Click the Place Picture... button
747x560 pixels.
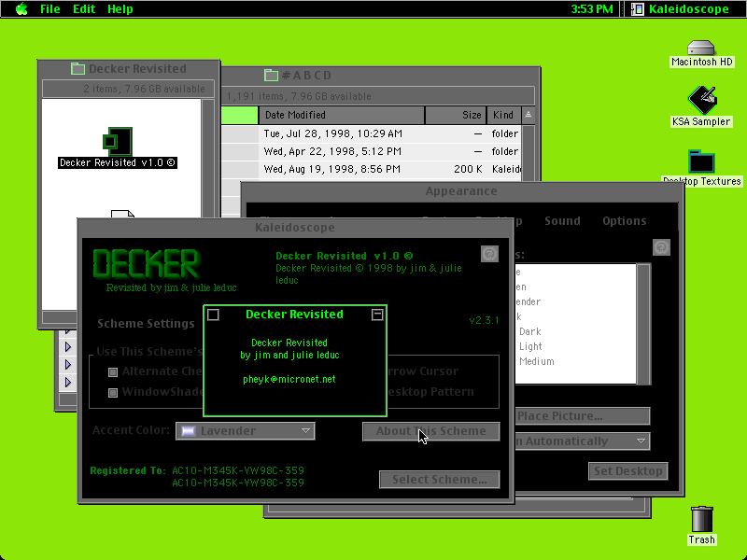[583, 416]
